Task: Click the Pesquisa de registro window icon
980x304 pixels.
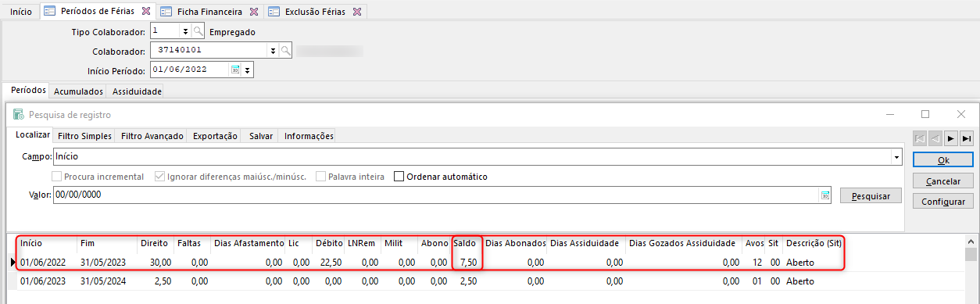Action: point(18,114)
